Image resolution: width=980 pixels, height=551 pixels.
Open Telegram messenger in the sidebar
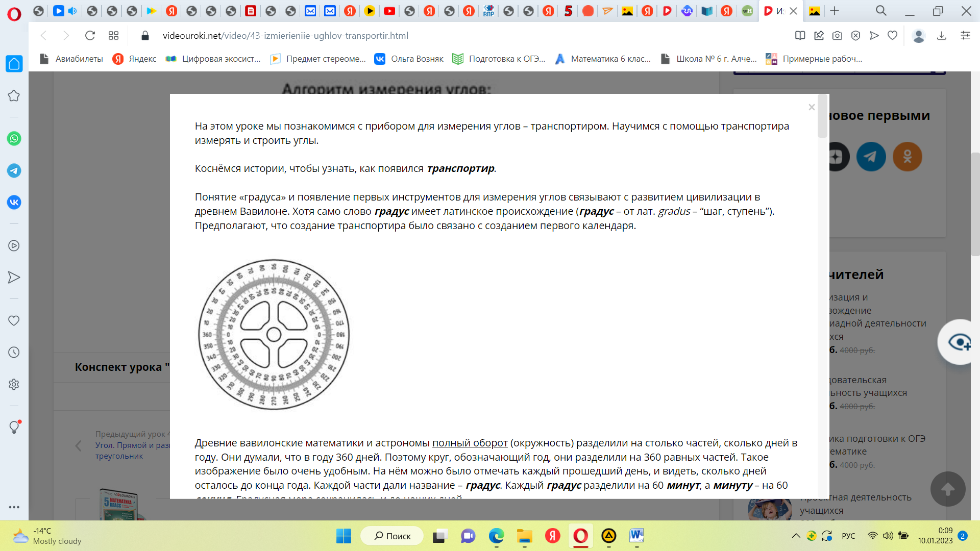pyautogui.click(x=14, y=171)
